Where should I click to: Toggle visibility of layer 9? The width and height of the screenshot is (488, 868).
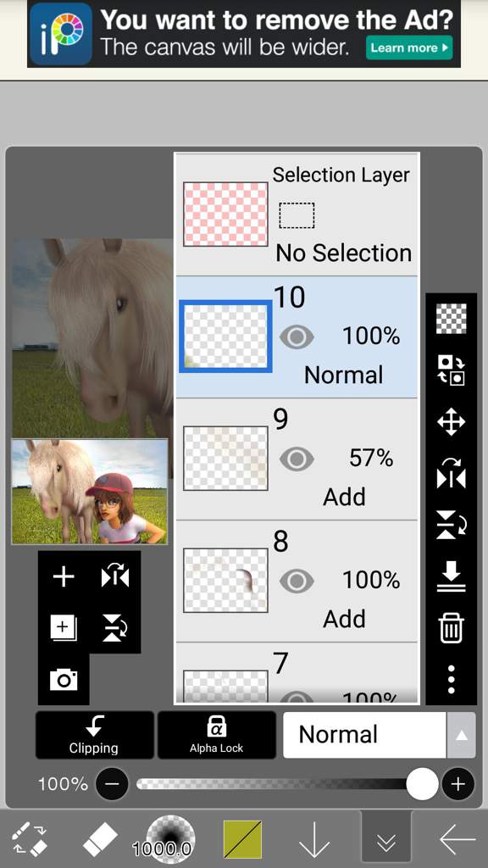coord(297,459)
